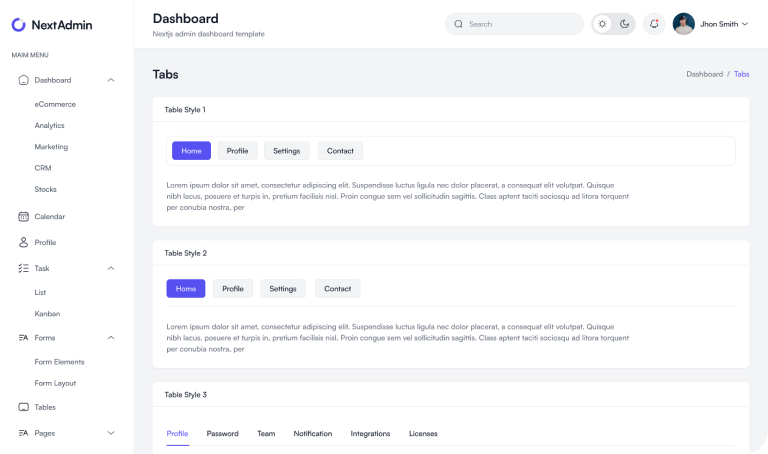Click the NextAdmin logo icon

(19, 24)
